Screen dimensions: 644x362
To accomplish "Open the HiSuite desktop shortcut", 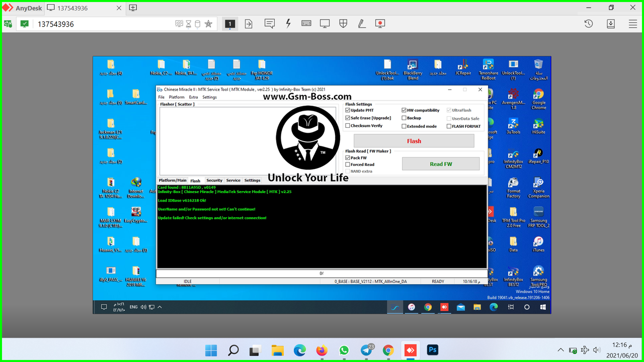I will pos(538,126).
